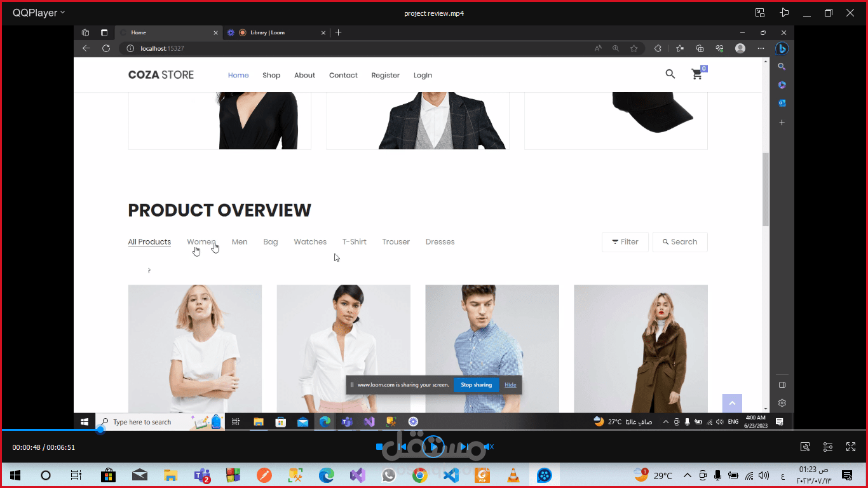Open the Register page link
This screenshot has height=488, width=868.
pyautogui.click(x=386, y=75)
